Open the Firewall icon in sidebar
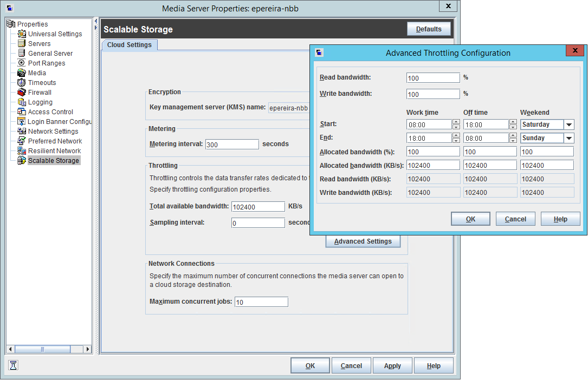Screen dimensions: 588x380 click(22, 93)
